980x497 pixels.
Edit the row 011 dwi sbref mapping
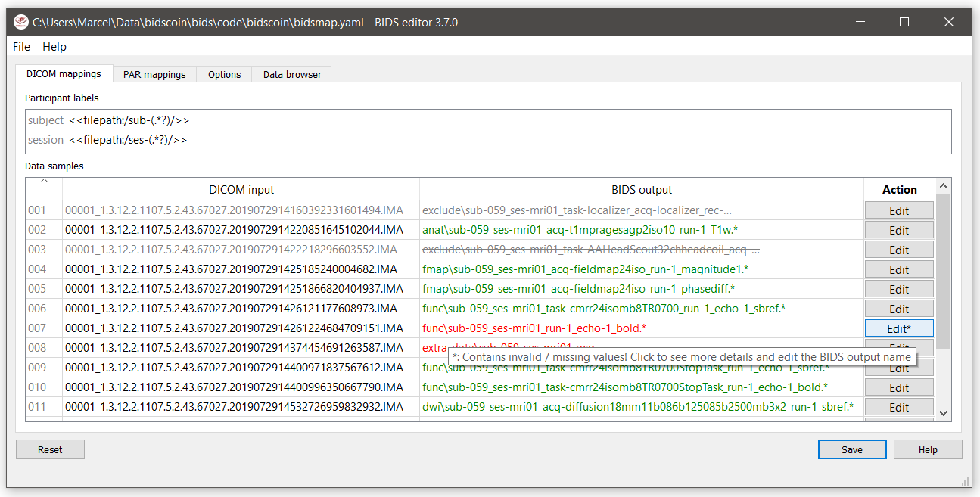pos(898,407)
